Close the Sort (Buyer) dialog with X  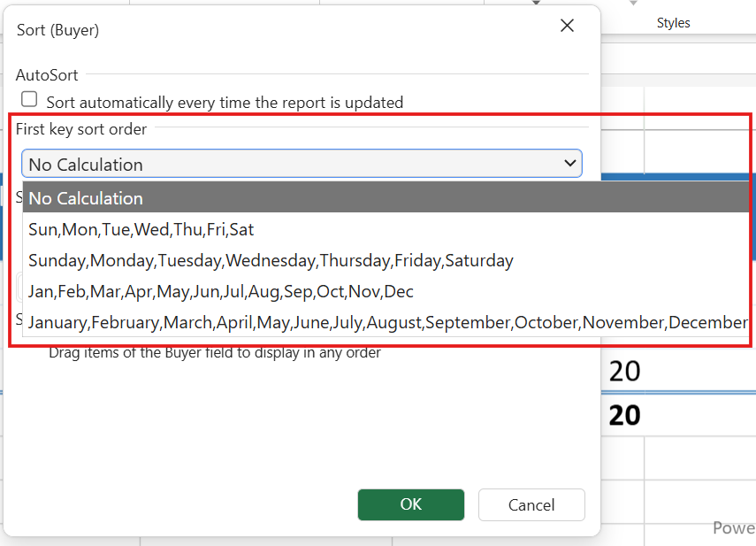click(567, 27)
